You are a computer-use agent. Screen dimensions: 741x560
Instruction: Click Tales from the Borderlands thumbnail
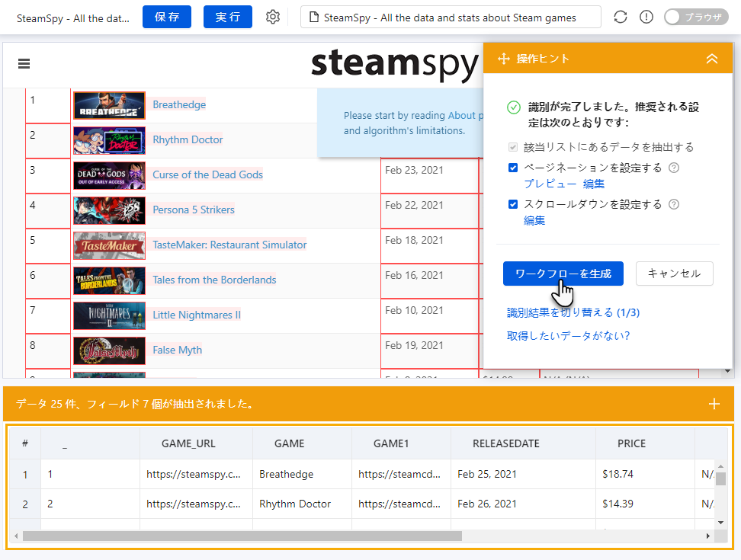click(109, 280)
